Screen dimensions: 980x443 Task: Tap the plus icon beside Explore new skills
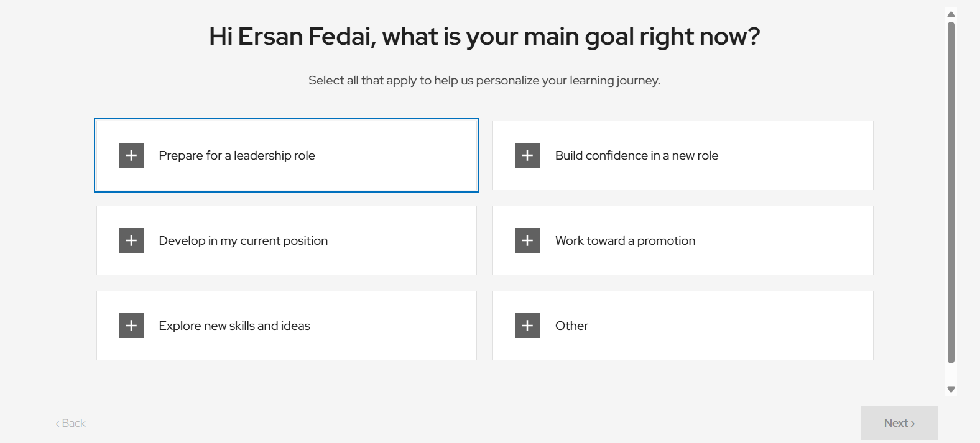click(x=131, y=326)
